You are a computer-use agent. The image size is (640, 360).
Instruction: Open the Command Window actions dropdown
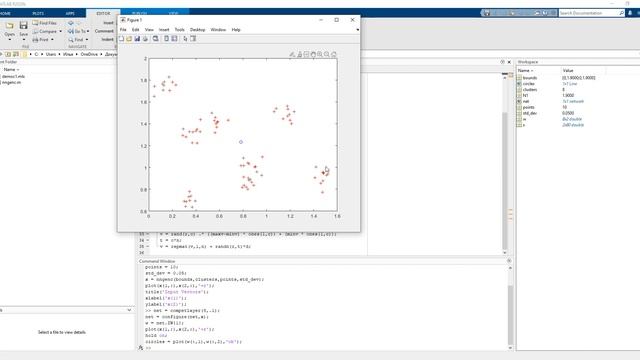(x=509, y=261)
